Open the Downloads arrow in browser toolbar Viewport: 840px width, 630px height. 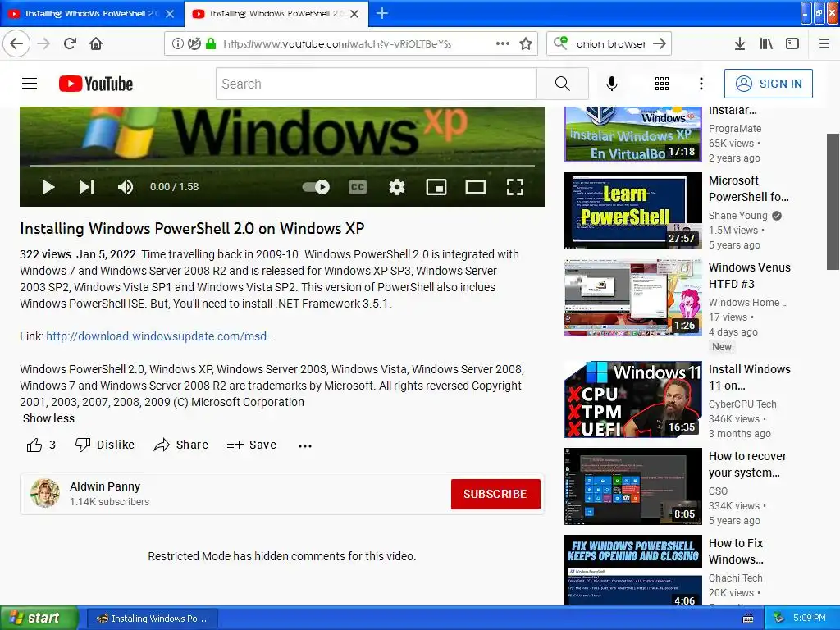pyautogui.click(x=739, y=43)
